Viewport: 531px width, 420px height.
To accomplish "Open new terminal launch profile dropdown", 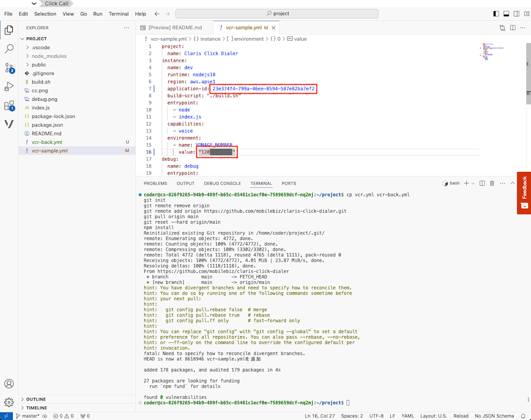I will pyautogui.click(x=473, y=183).
